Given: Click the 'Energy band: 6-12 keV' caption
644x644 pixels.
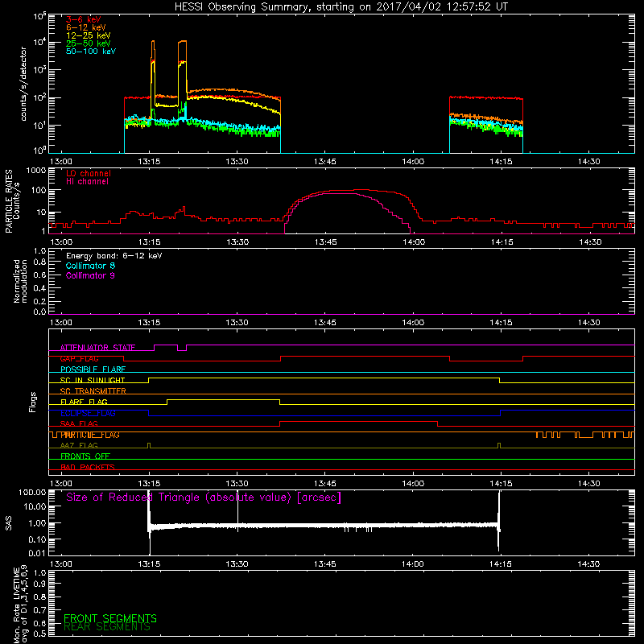Looking at the screenshot, I should click(114, 256).
